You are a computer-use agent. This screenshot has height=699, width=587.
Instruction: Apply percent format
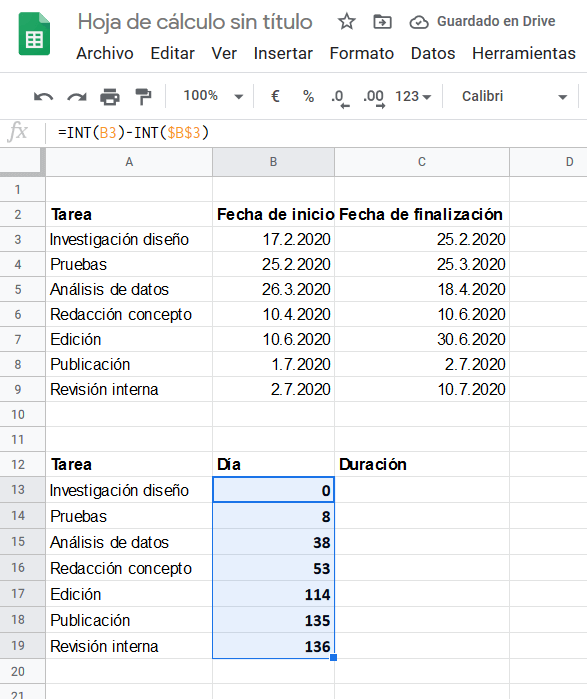point(308,96)
